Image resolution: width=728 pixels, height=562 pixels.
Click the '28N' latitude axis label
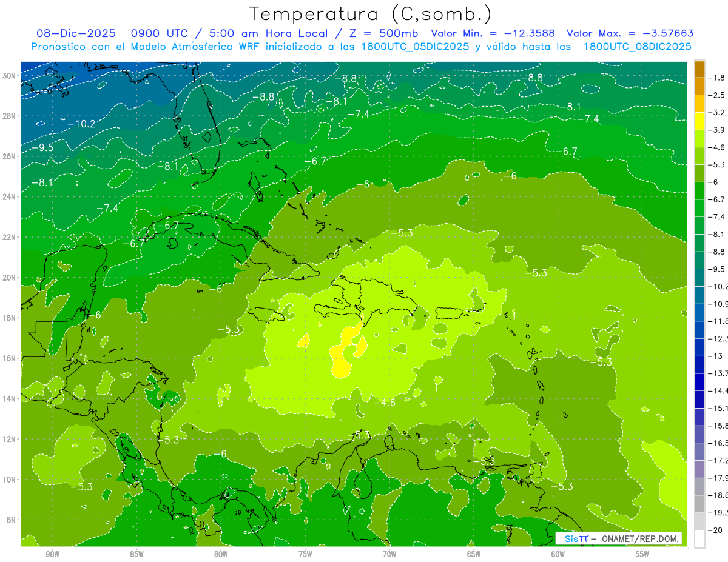pyautogui.click(x=9, y=116)
